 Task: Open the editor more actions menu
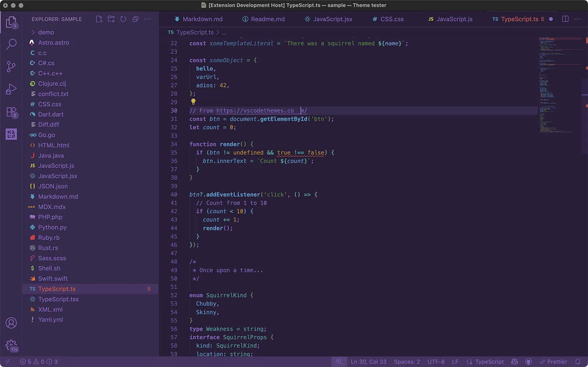coord(577,19)
